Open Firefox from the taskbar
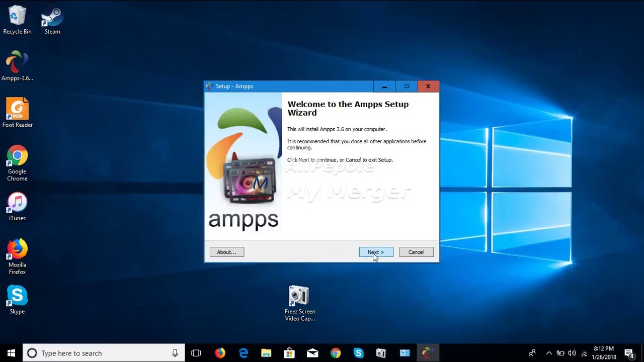This screenshot has height=362, width=644. tap(220, 353)
